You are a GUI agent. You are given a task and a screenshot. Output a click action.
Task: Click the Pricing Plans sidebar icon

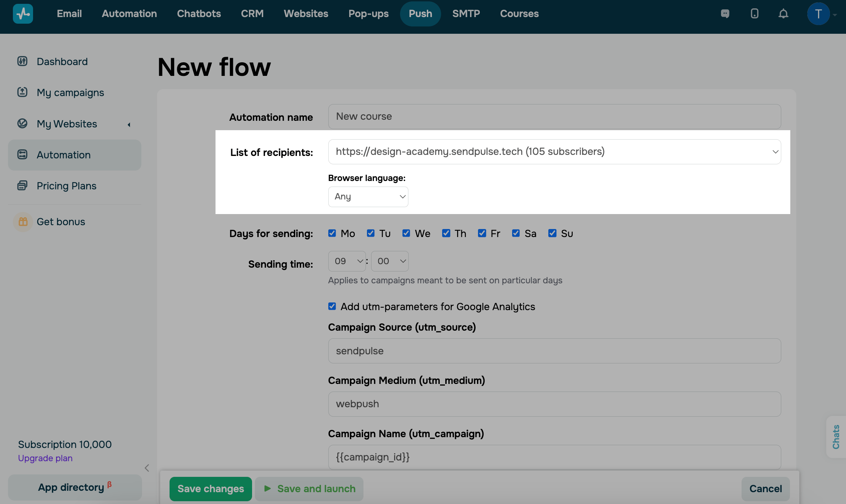[22, 186]
